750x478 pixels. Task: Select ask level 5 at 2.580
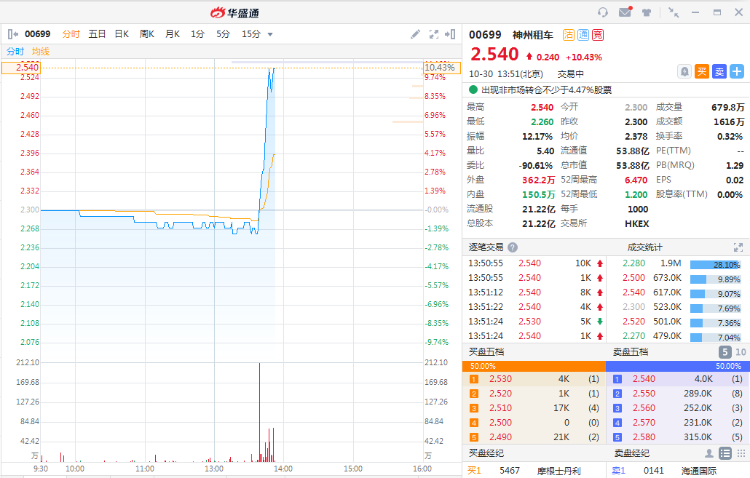(678, 437)
